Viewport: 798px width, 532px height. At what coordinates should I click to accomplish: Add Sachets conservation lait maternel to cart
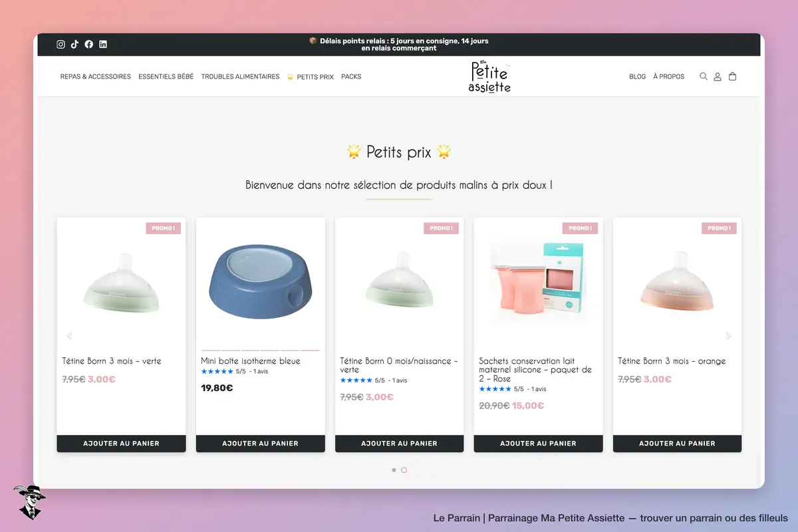[x=538, y=444]
